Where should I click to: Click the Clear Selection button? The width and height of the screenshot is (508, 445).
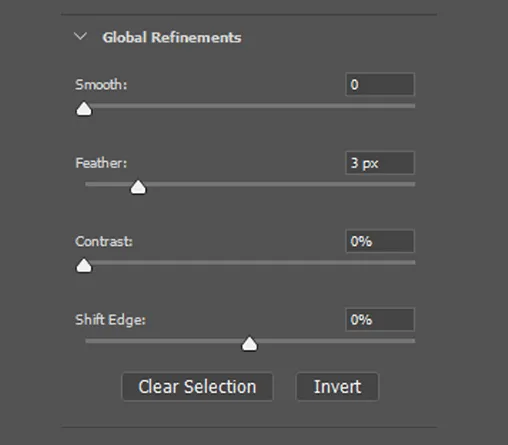[x=197, y=387]
